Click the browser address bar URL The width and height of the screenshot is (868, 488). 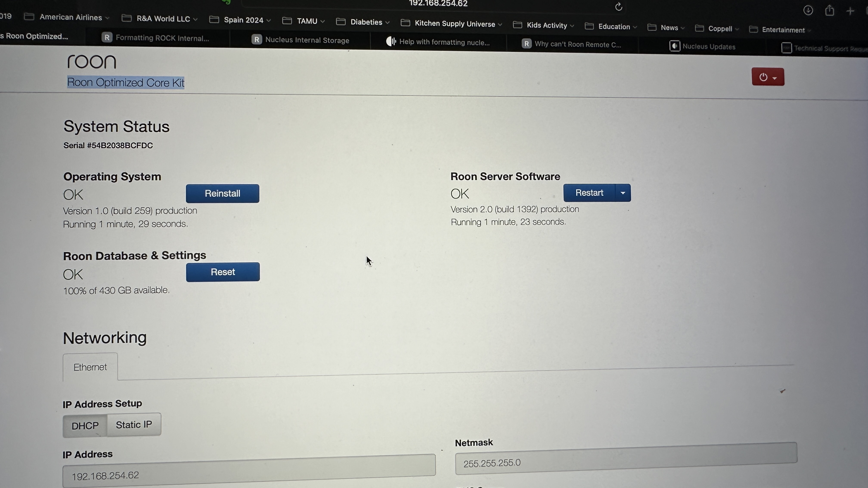pyautogui.click(x=438, y=3)
